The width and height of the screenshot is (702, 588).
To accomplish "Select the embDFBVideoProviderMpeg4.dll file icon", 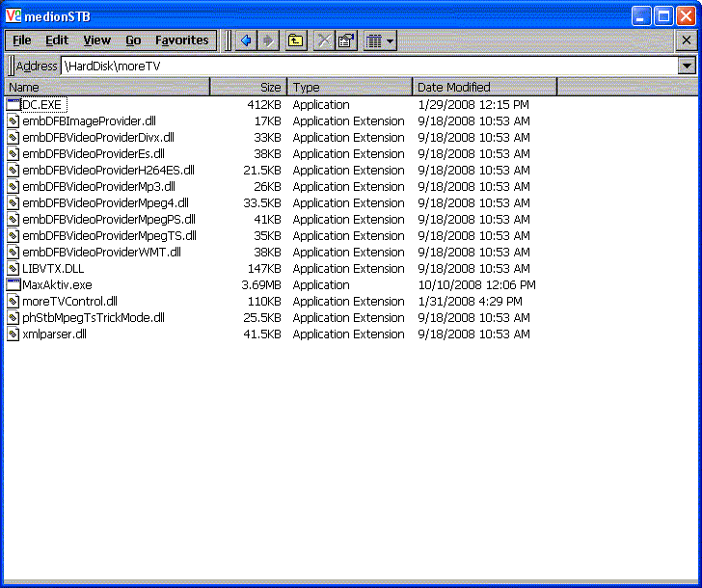I will tap(13, 203).
